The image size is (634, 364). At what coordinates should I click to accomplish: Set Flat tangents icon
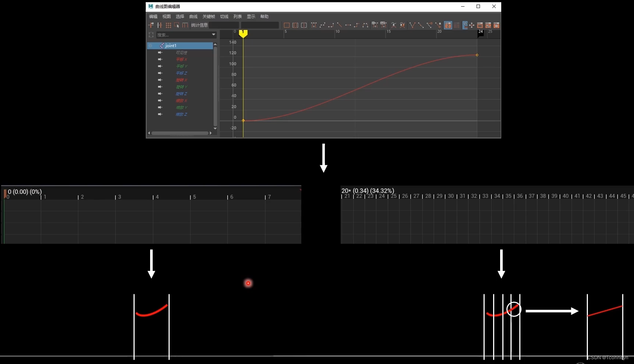point(348,25)
